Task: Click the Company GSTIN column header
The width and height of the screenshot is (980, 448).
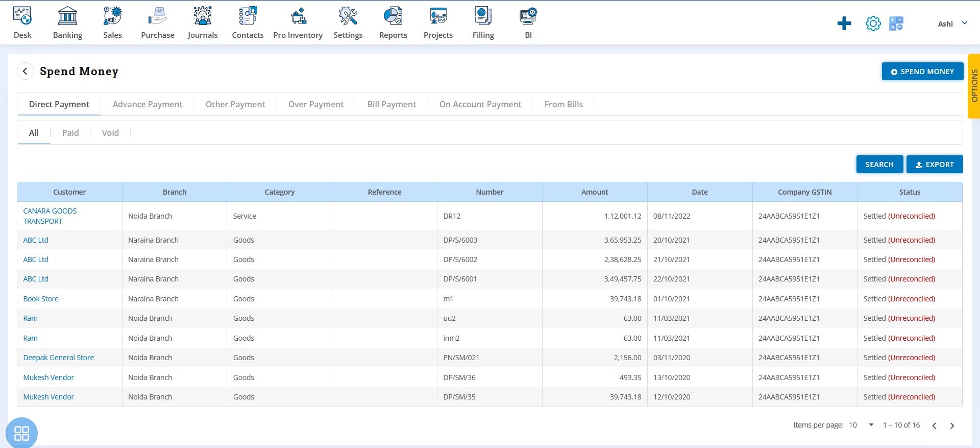Action: pyautogui.click(x=805, y=192)
